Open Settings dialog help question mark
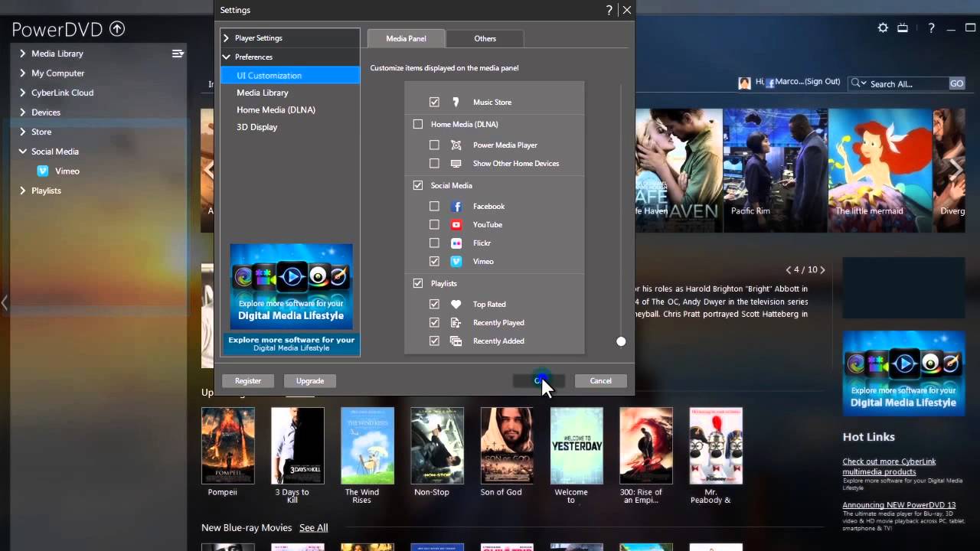This screenshot has height=551, width=980. [x=609, y=10]
